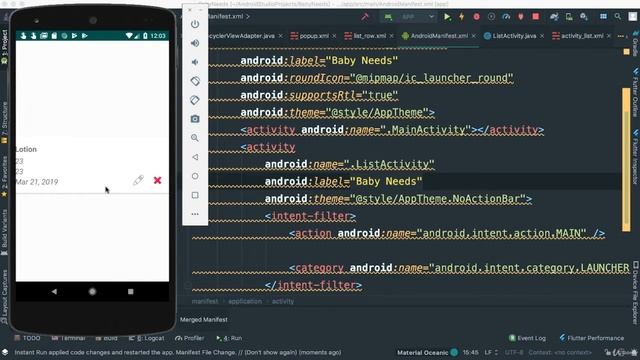
Task: Click the emulator sidebar back triangle
Action: point(195,157)
